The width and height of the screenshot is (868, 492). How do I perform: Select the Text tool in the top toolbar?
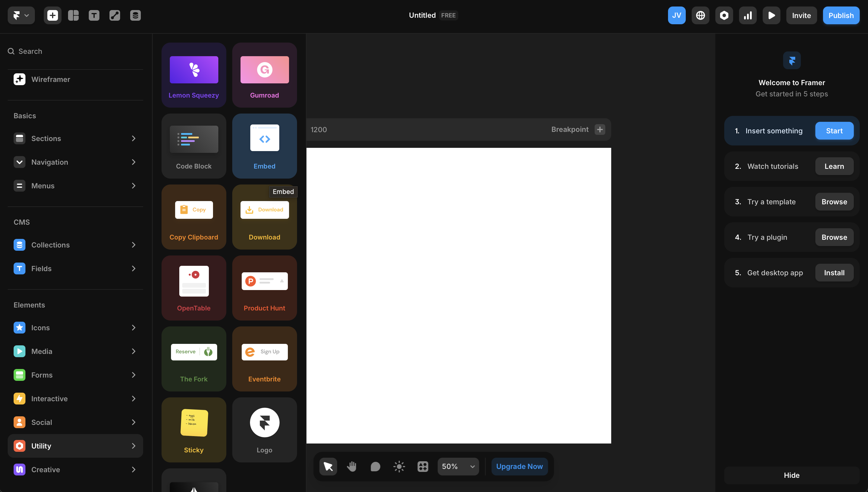(x=94, y=15)
